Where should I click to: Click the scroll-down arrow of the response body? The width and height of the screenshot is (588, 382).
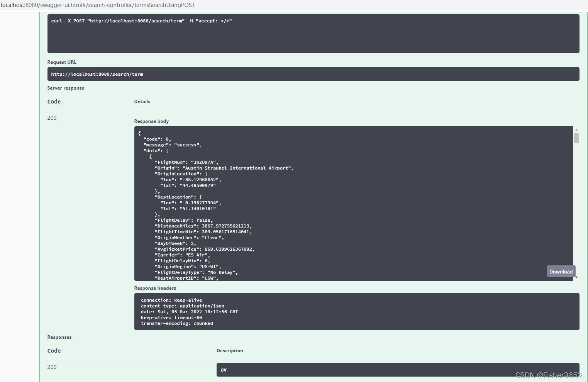pyautogui.click(x=576, y=277)
